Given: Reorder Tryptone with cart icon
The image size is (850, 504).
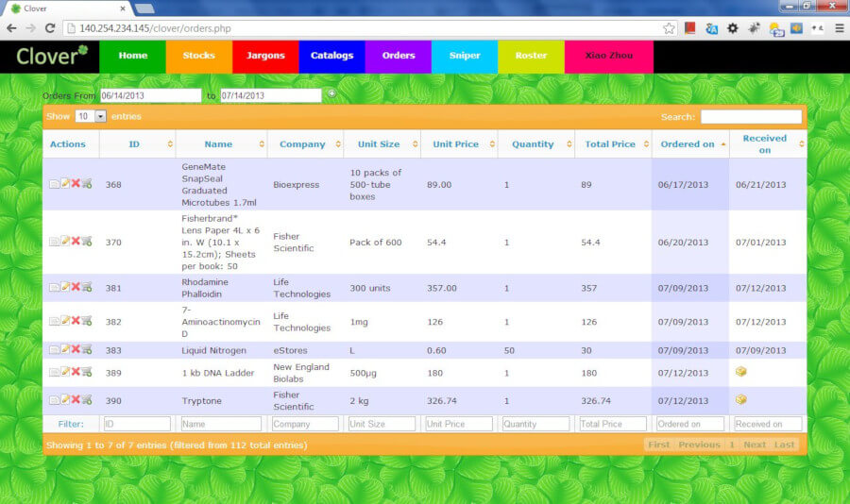Looking at the screenshot, I should click(x=87, y=400).
